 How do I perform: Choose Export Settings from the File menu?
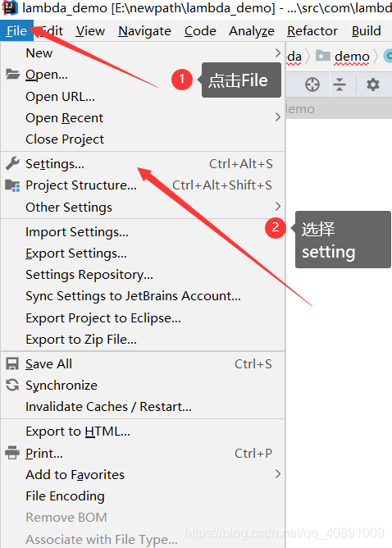click(x=76, y=253)
